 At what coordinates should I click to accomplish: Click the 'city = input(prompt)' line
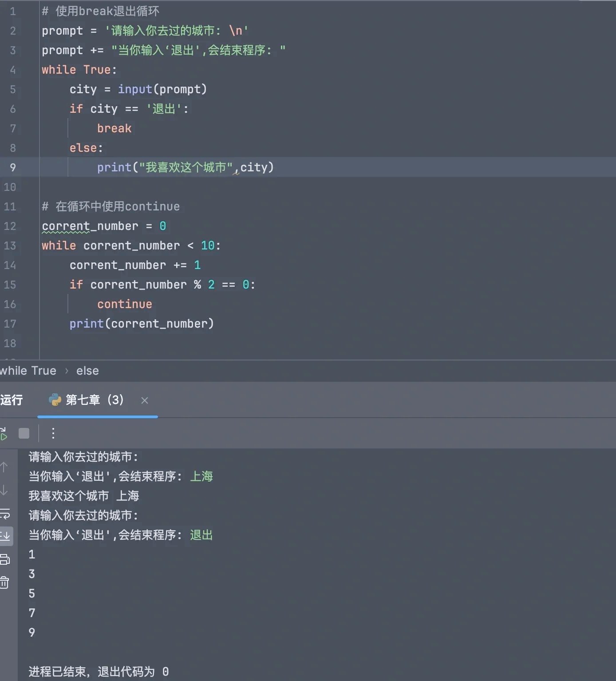[138, 89]
